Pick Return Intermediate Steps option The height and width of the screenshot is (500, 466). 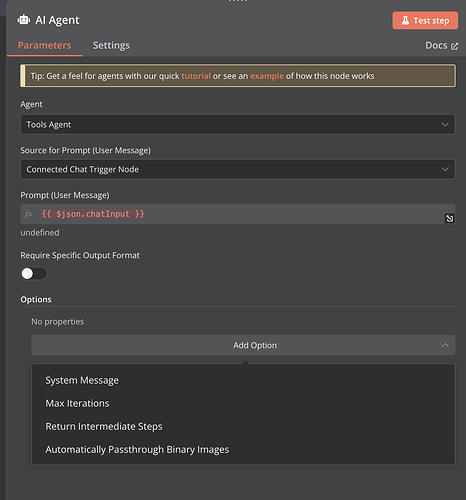(x=104, y=426)
